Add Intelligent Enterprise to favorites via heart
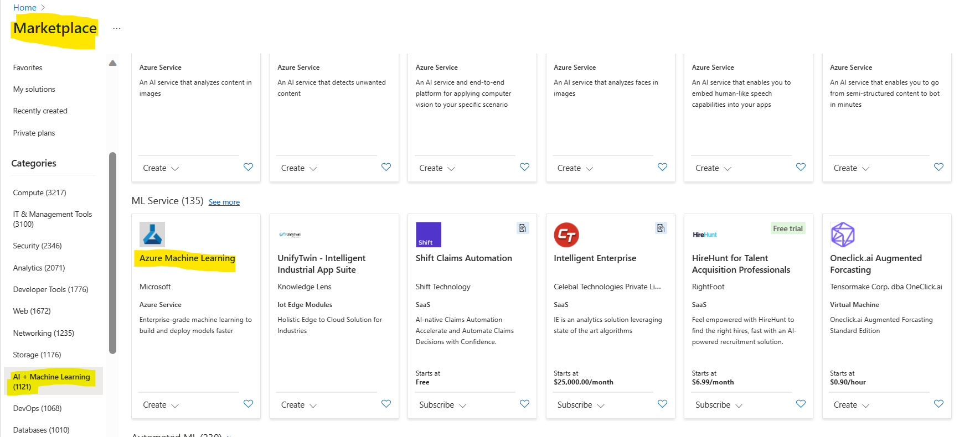Image resolution: width=980 pixels, height=437 pixels. coord(662,404)
